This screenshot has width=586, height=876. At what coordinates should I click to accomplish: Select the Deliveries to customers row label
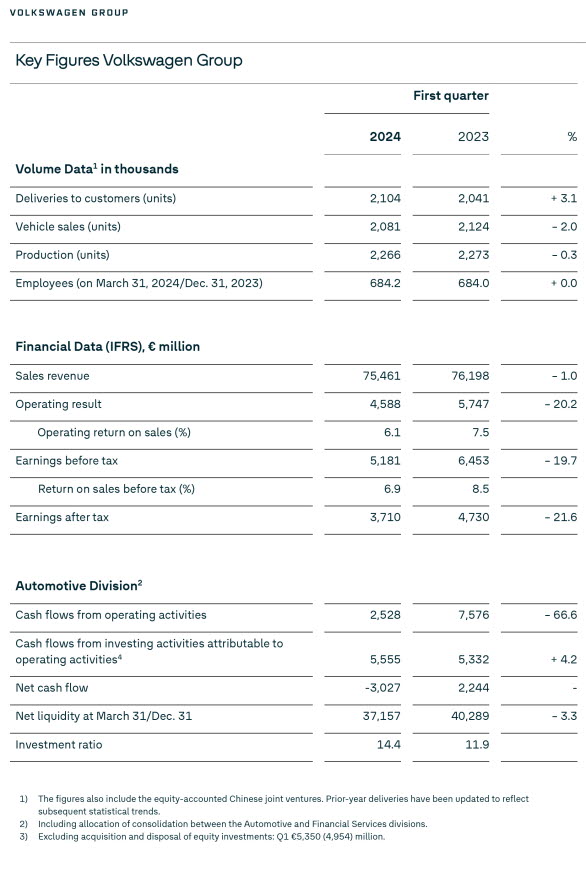(96, 198)
